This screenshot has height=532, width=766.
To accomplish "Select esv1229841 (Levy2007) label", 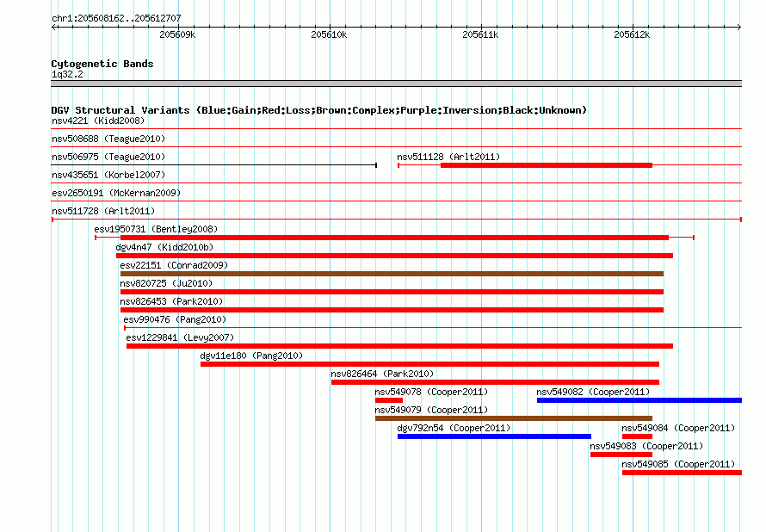I will coord(180,337).
